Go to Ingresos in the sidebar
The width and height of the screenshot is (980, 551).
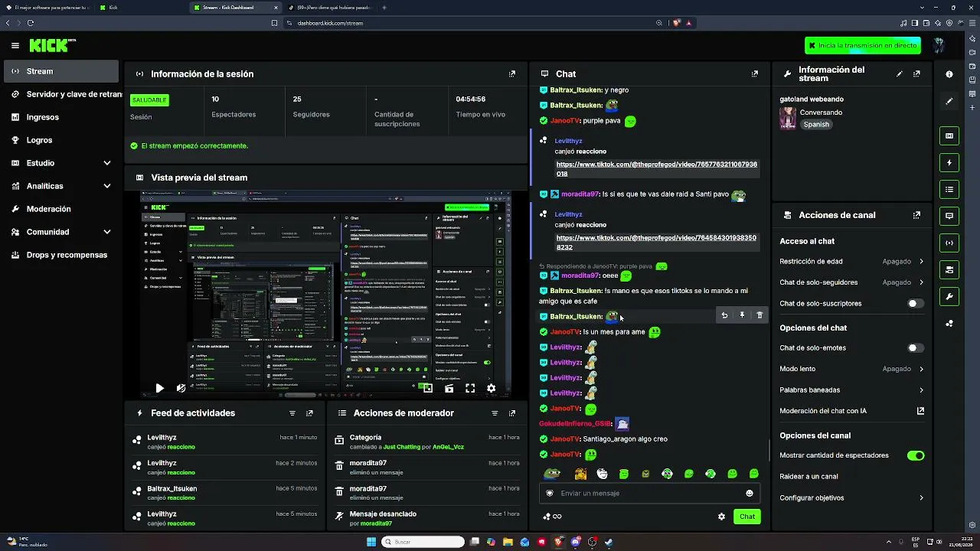pyautogui.click(x=61, y=117)
